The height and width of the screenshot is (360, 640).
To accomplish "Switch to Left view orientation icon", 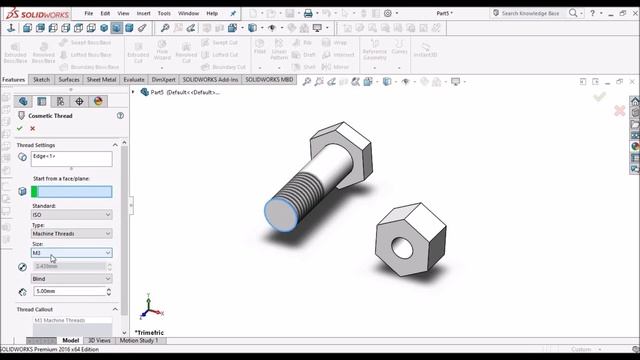I will [53, 28].
